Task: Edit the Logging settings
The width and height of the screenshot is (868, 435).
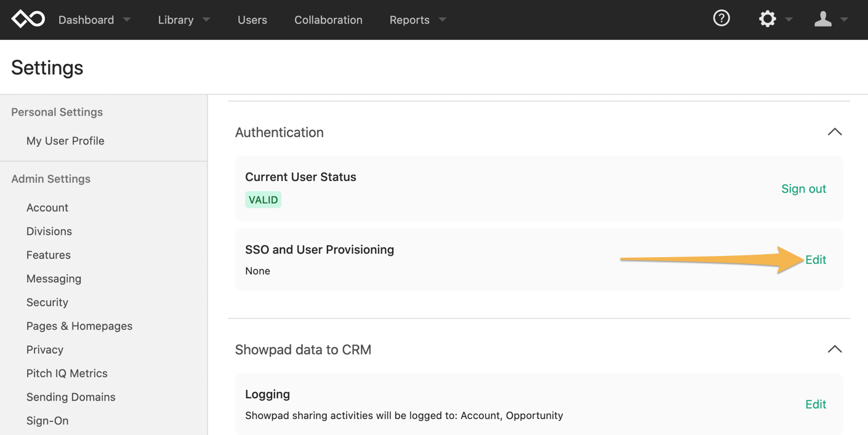Action: pos(816,404)
